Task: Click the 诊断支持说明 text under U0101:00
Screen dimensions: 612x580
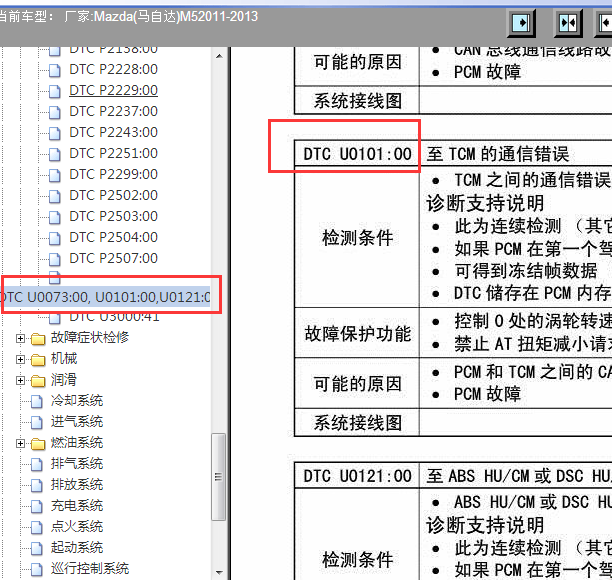Action: coord(485,203)
